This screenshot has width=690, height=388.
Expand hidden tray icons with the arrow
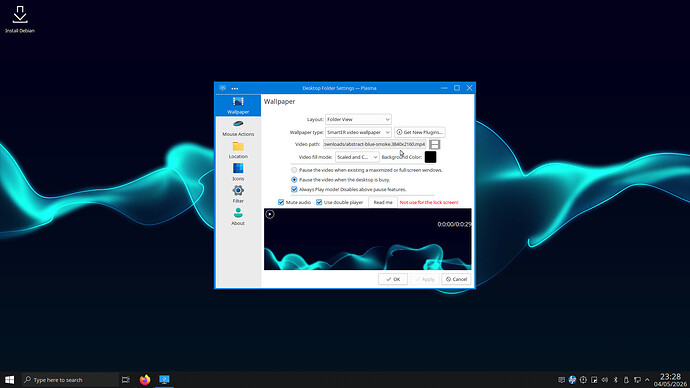647,380
